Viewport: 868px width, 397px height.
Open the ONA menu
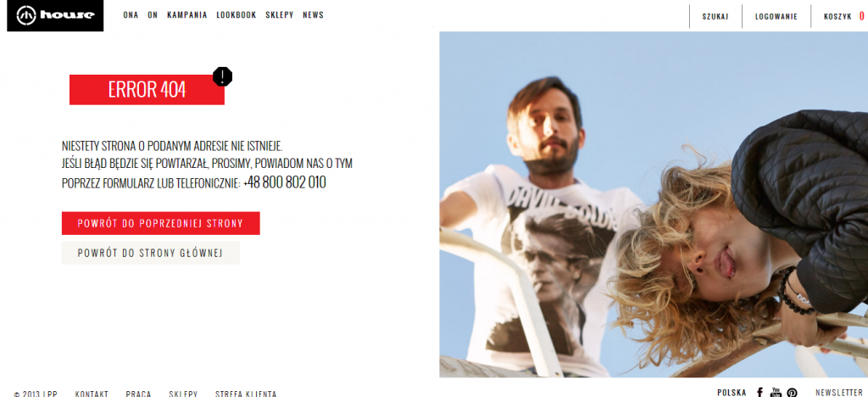[x=131, y=15]
